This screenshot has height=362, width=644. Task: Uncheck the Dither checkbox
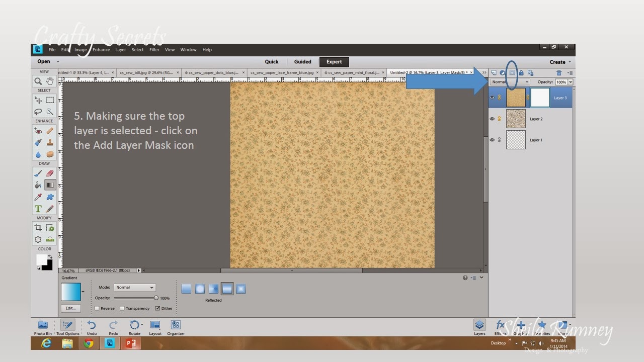(x=157, y=308)
